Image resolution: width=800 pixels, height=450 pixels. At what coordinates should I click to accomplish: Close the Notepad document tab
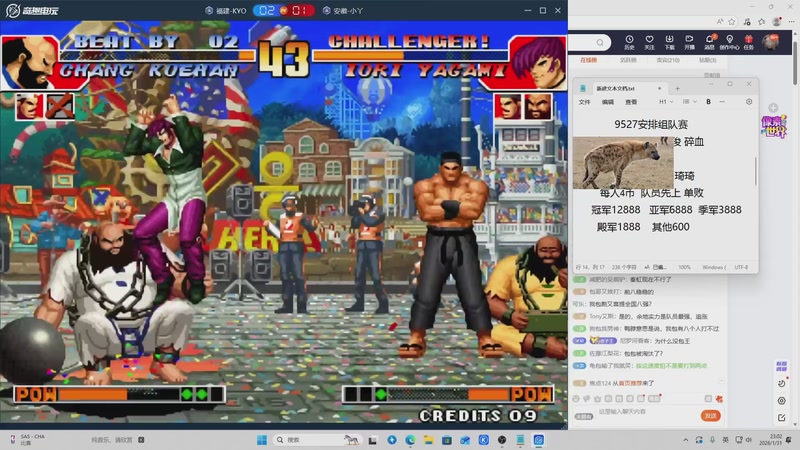pyautogui.click(x=659, y=88)
